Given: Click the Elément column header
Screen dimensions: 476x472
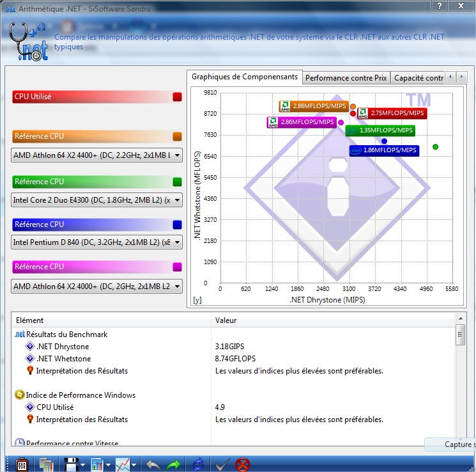Looking at the screenshot, I should 111,320.
